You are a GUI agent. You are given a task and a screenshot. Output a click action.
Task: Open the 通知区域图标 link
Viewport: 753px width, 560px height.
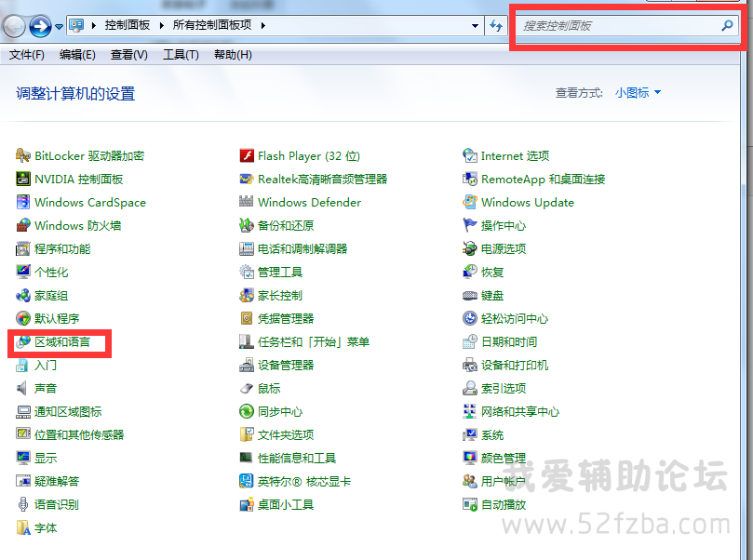coord(68,412)
